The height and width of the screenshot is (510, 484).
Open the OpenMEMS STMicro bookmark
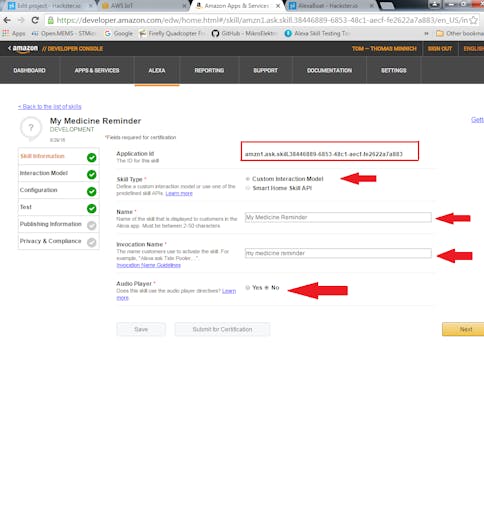pyautogui.click(x=64, y=33)
